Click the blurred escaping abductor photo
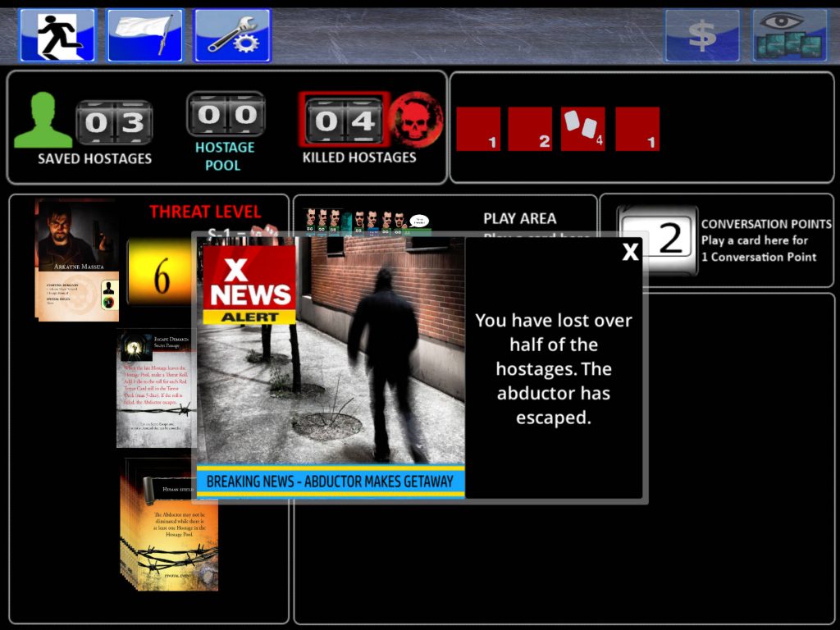This screenshot has width=840, height=630. (x=331, y=351)
